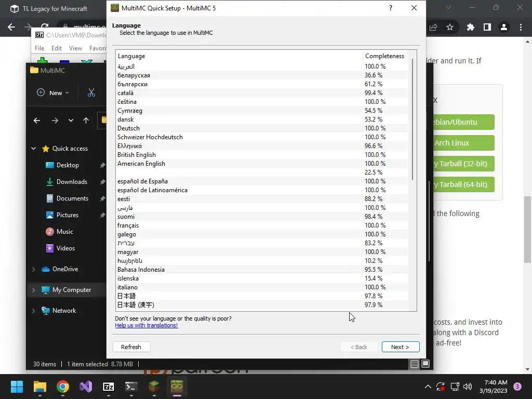Viewport: 532px width, 399px height.
Task: Open Chrome three-dot menu
Action: (x=521, y=27)
